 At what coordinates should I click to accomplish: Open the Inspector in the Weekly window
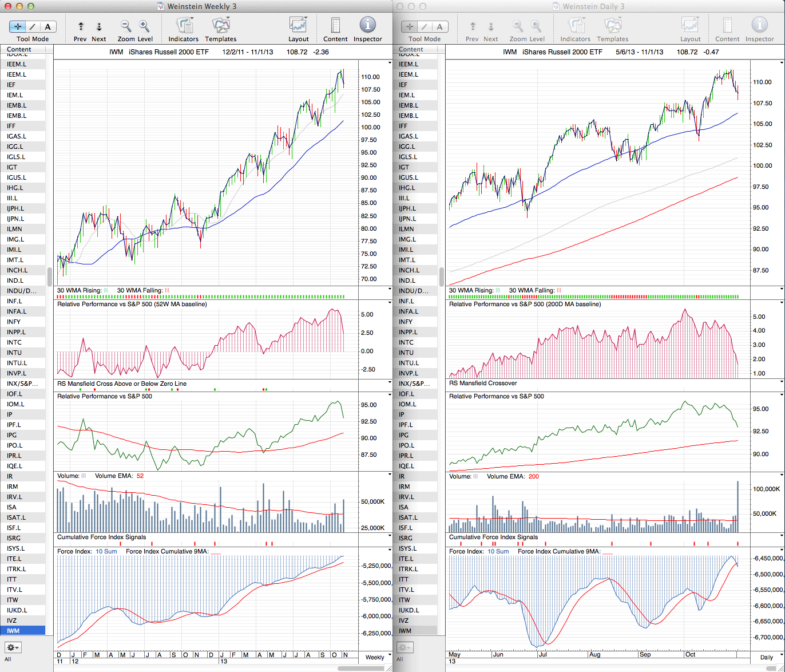coord(367,26)
